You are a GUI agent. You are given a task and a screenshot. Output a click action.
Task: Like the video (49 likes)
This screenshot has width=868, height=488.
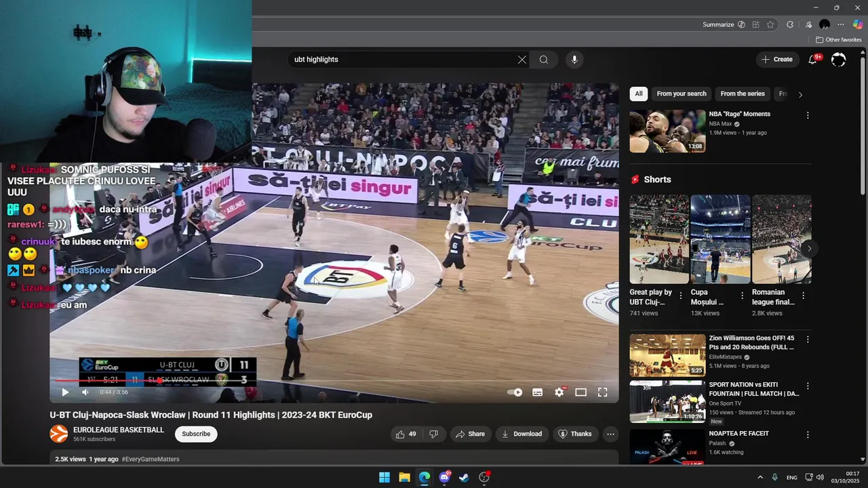pos(406,434)
